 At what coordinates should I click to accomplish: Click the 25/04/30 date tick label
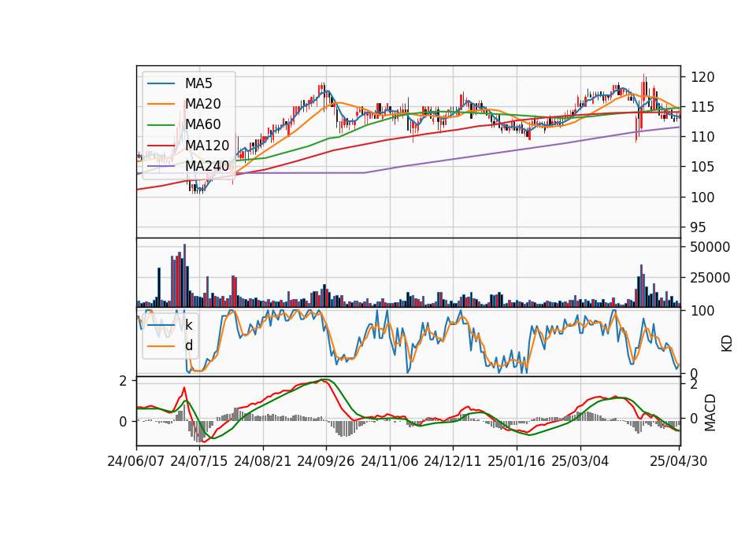(x=679, y=462)
